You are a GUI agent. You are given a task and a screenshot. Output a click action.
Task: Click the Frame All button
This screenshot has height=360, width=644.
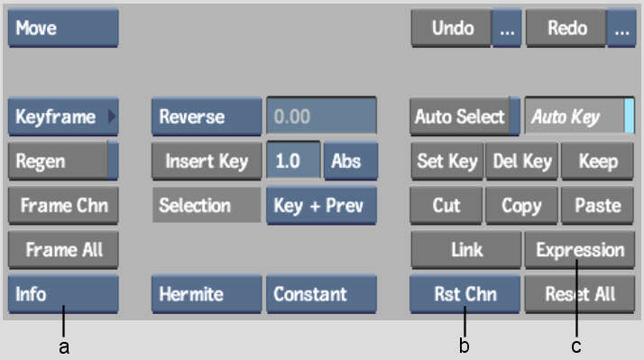(x=63, y=249)
